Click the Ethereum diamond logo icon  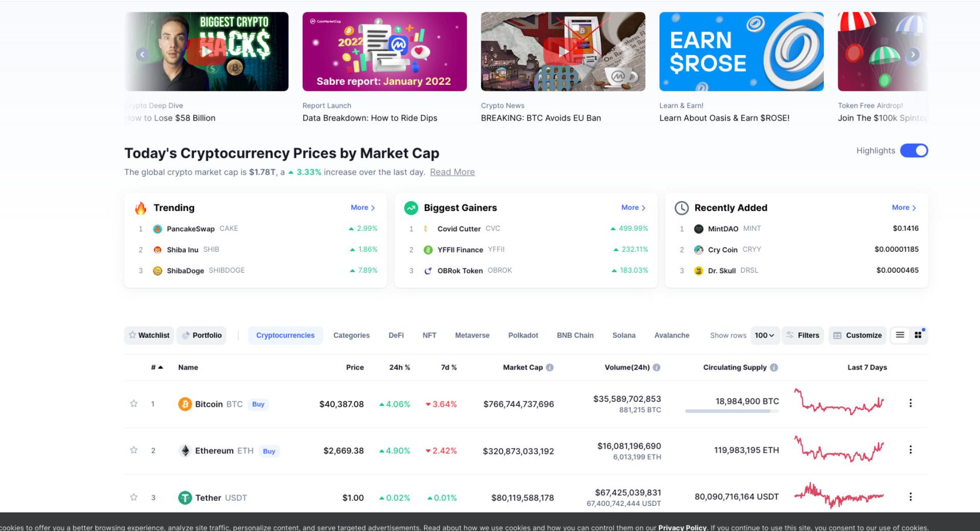tap(185, 451)
